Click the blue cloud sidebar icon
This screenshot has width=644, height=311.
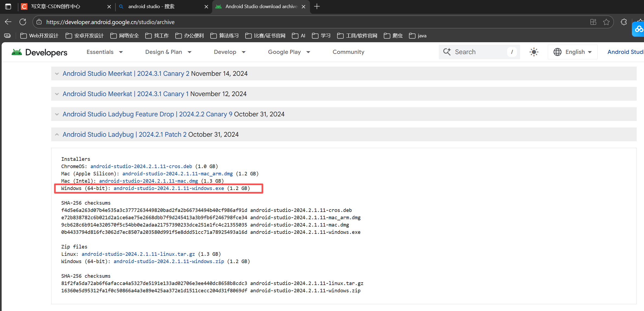coord(639,29)
